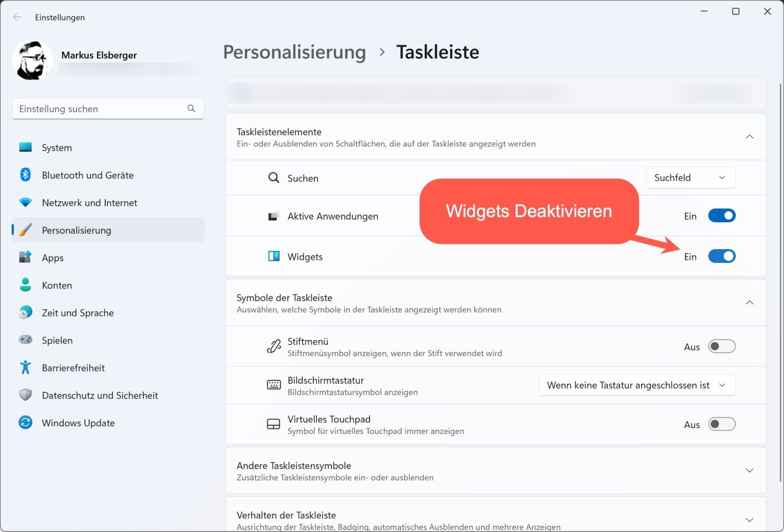
Task: Click the Windows Update sidebar icon
Action: pyautogui.click(x=26, y=423)
